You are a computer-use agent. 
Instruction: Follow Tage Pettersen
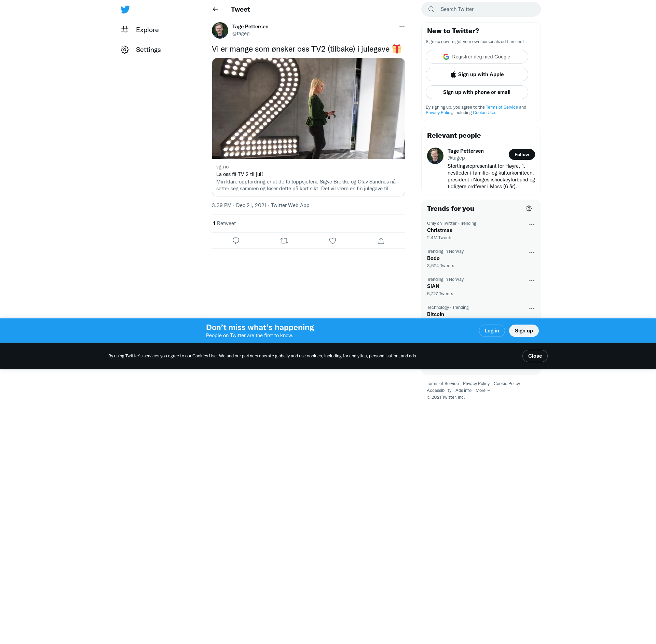(x=522, y=154)
